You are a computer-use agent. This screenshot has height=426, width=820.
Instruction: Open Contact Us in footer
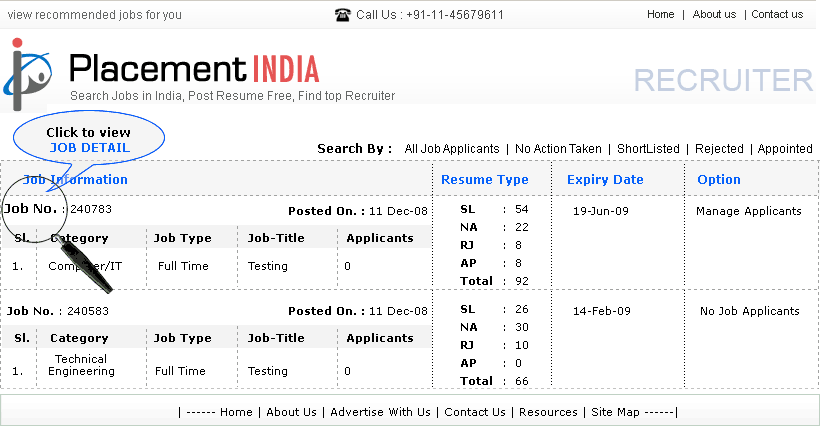point(475,412)
